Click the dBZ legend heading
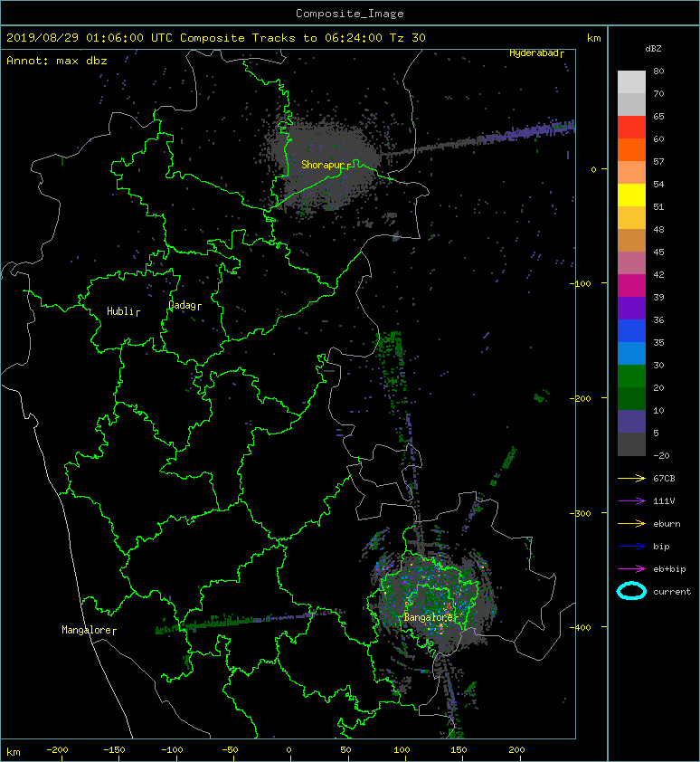This screenshot has width=700, height=762. tap(653, 49)
